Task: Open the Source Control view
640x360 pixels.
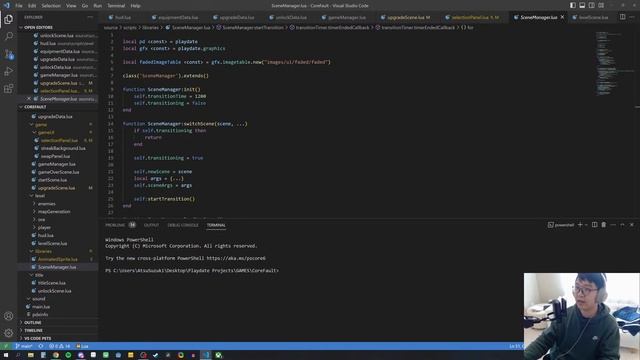Action: tap(9, 54)
